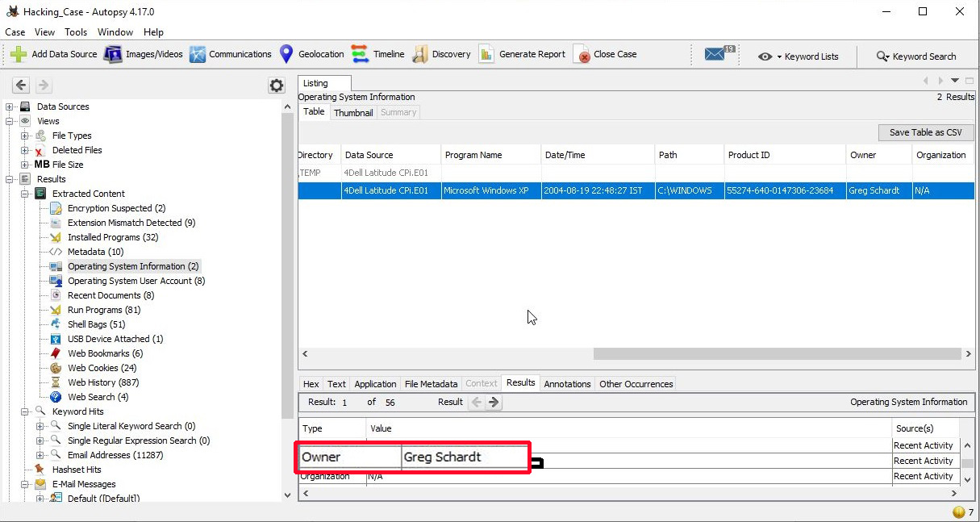Image resolution: width=980 pixels, height=522 pixels.
Task: Open the Listing tab dropdown arrow
Action: pos(955,81)
